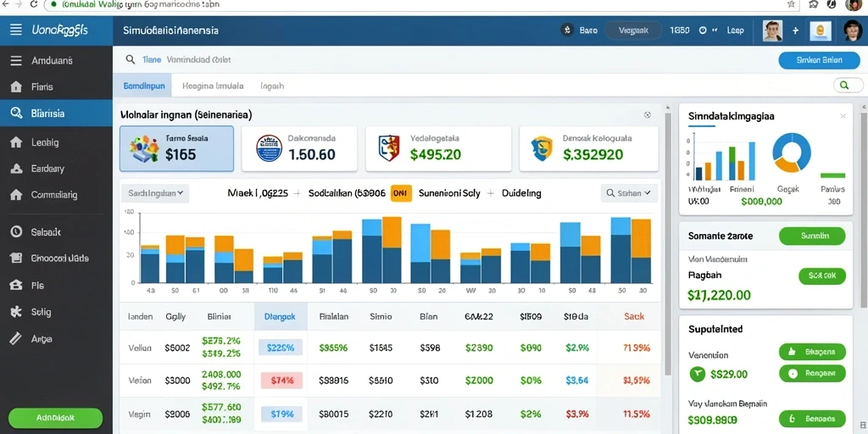Click the puzzle piece icon next to Solig
Screen dimensions: 868x434
[x=16, y=312]
